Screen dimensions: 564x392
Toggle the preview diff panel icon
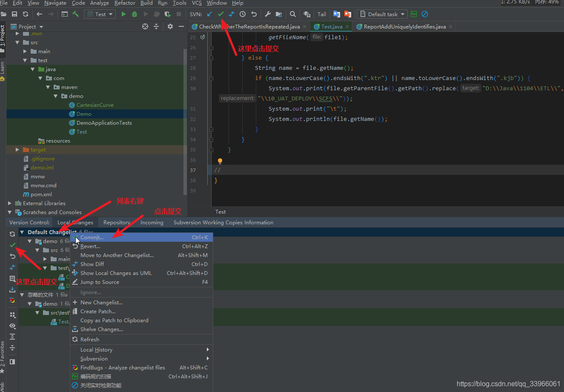12,362
